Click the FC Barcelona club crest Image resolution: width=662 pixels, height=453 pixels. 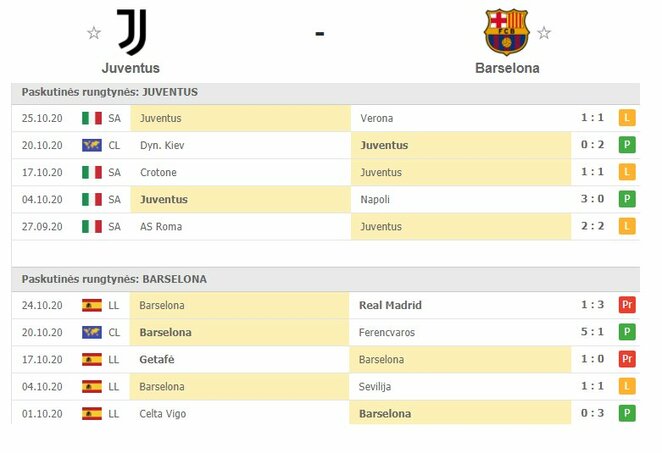(506, 31)
